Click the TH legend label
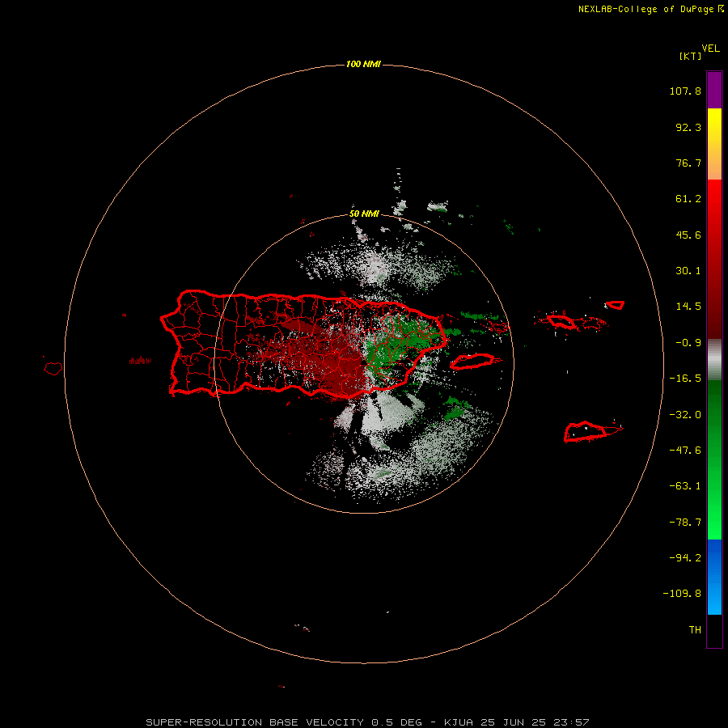 (695, 629)
